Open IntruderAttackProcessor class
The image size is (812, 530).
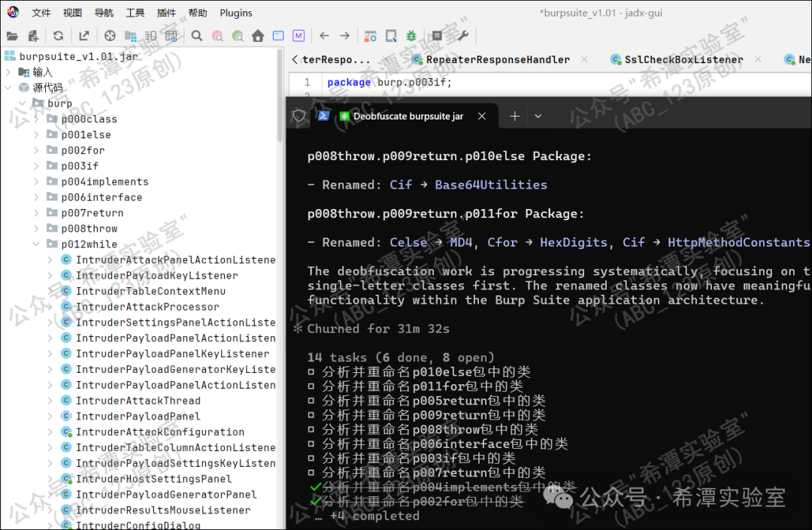(x=141, y=307)
